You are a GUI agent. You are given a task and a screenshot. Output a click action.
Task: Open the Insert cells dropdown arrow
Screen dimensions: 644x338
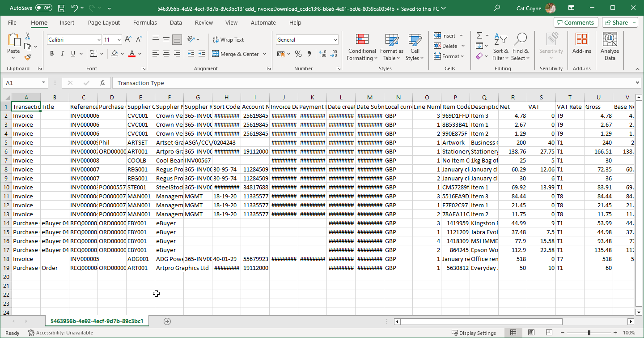[462, 36]
